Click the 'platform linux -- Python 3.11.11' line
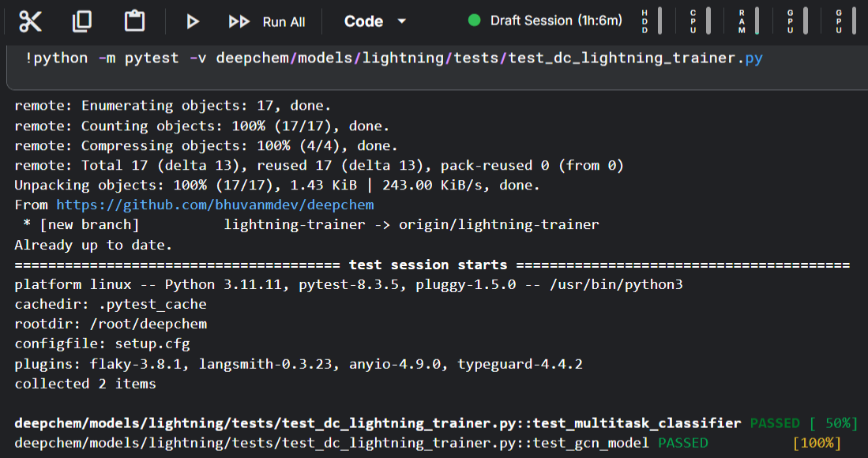868x458 pixels. [349, 284]
